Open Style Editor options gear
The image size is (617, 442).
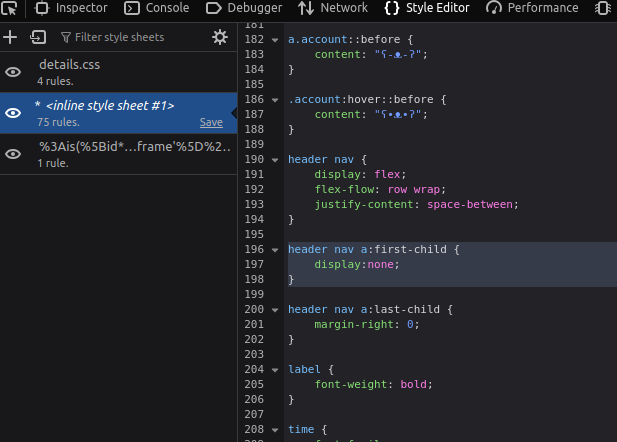tap(220, 37)
